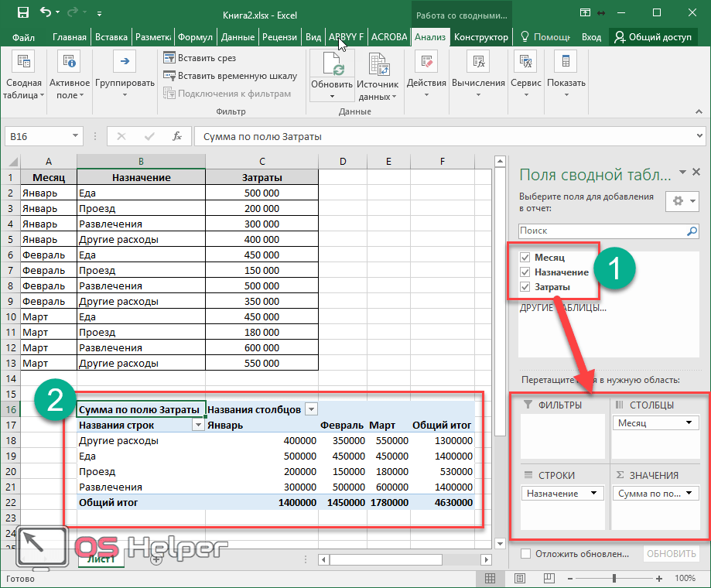
Task: Switch to the Конструктор ribbon tab
Action: tap(481, 36)
